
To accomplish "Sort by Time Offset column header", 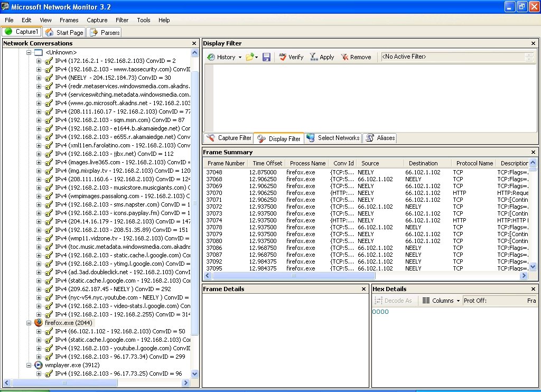I will pos(267,163).
